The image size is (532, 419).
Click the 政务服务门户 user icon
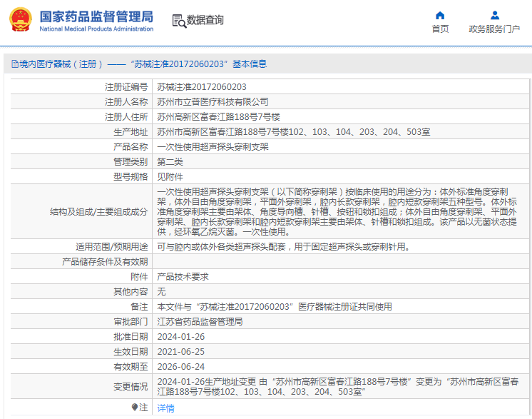(x=495, y=15)
